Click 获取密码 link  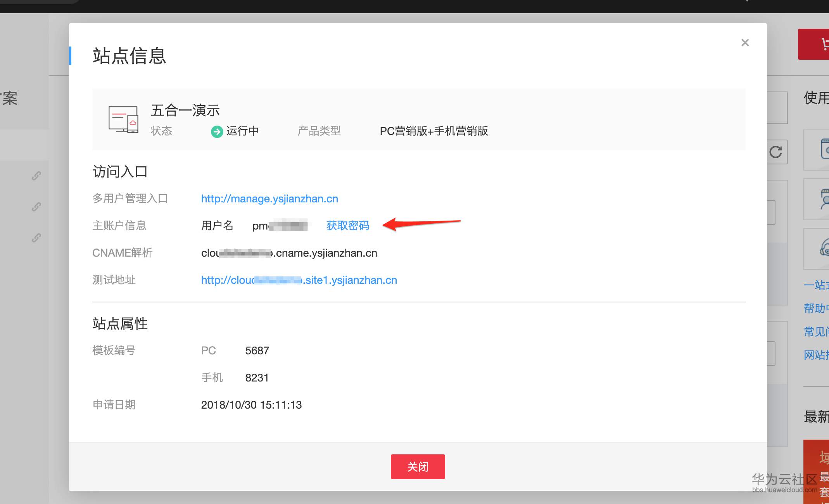point(347,225)
